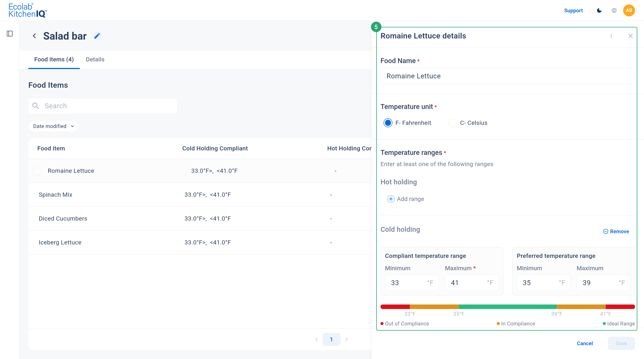Click the In Compliance legend entry
This screenshot has height=359, width=644.
click(516, 324)
